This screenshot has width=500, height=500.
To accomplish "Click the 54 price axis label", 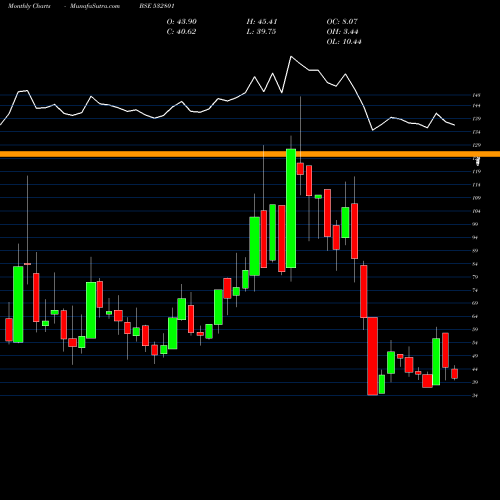I will click(x=475, y=343).
